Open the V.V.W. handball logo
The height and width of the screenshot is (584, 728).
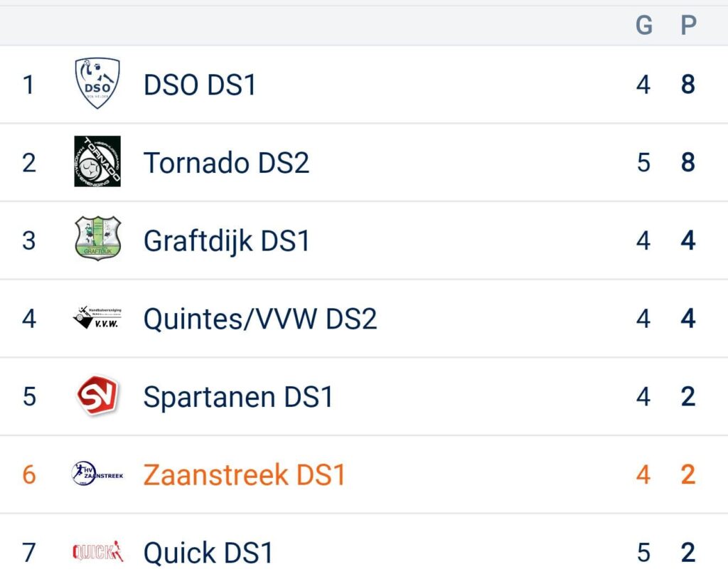tap(97, 317)
